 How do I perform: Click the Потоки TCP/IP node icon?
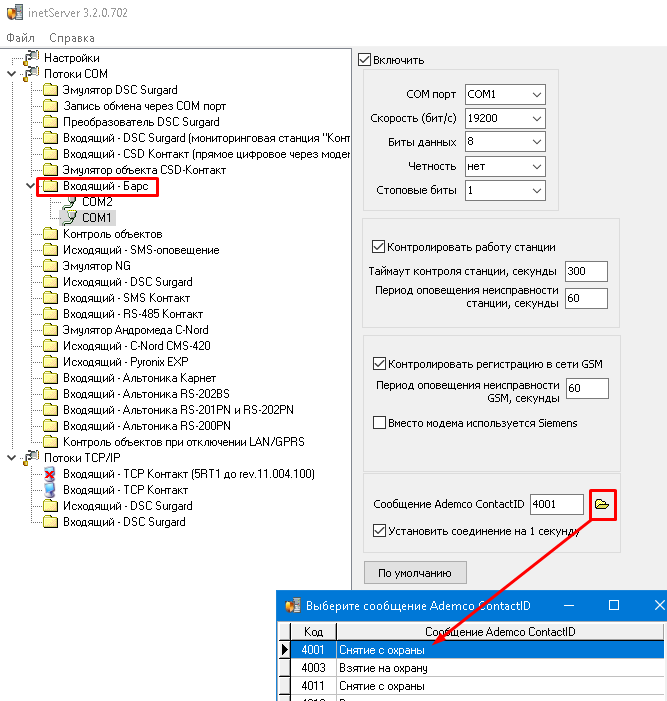(x=31, y=457)
